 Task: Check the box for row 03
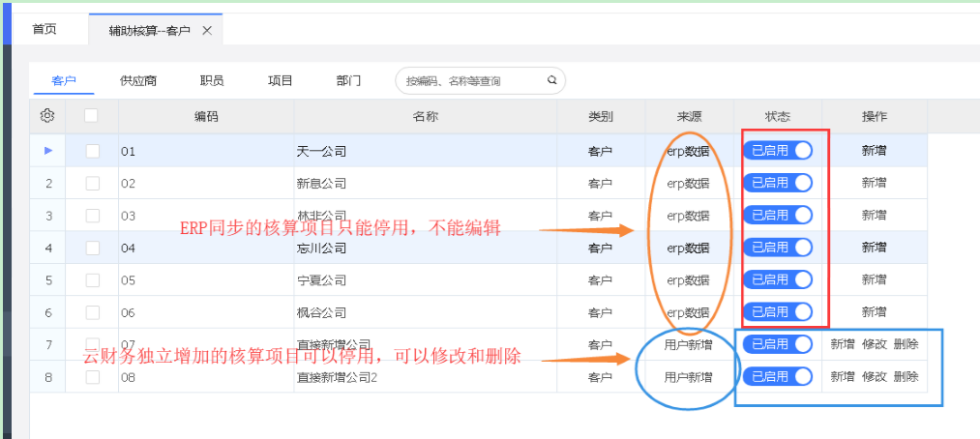click(x=93, y=216)
